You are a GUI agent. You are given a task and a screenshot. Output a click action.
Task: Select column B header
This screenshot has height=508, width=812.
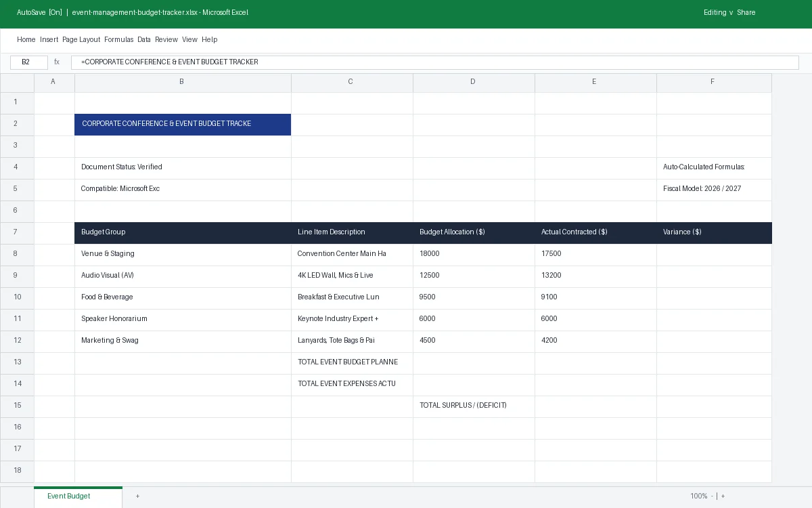[183, 82]
